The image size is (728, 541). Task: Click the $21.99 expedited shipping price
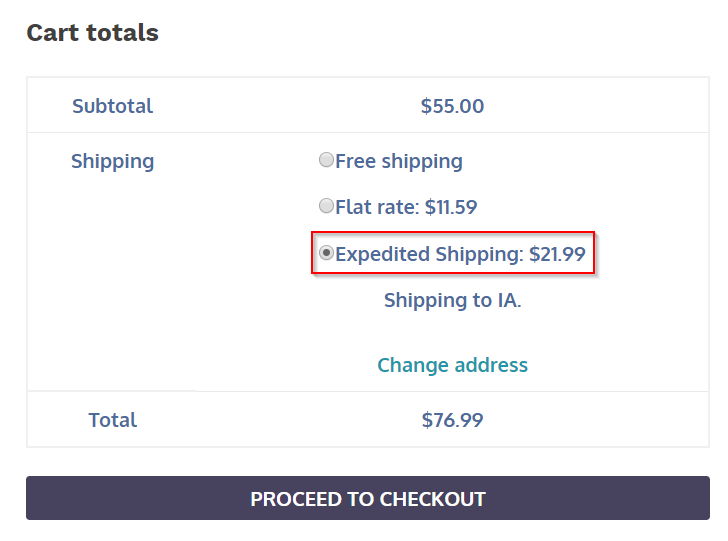click(x=557, y=254)
